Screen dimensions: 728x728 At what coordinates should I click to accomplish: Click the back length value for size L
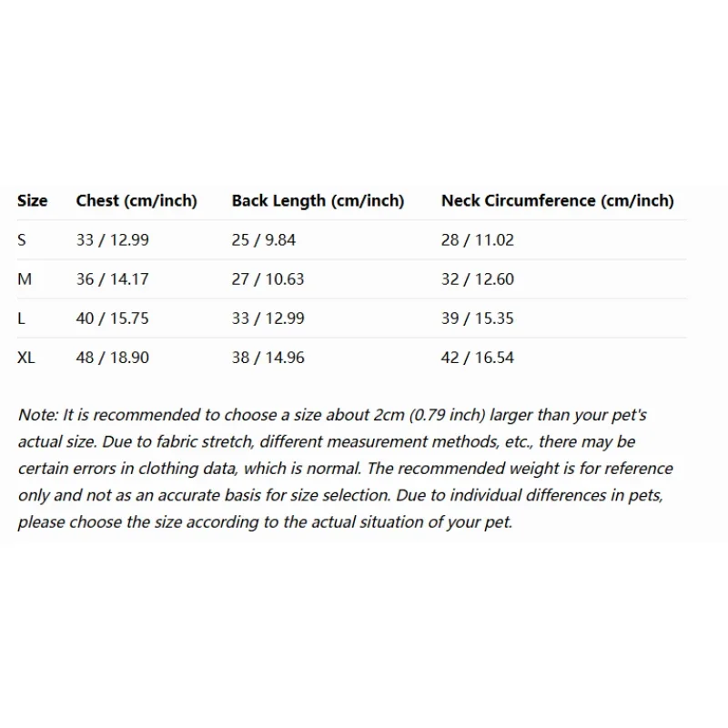[x=268, y=318]
